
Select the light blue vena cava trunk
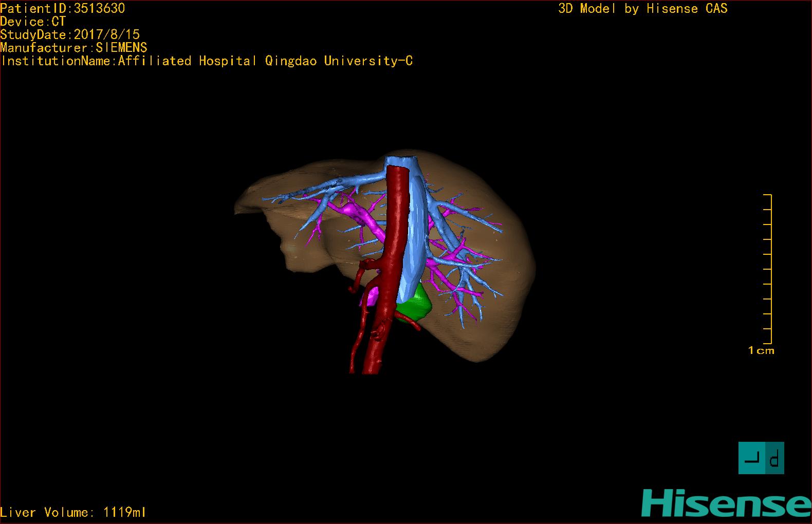(x=417, y=231)
